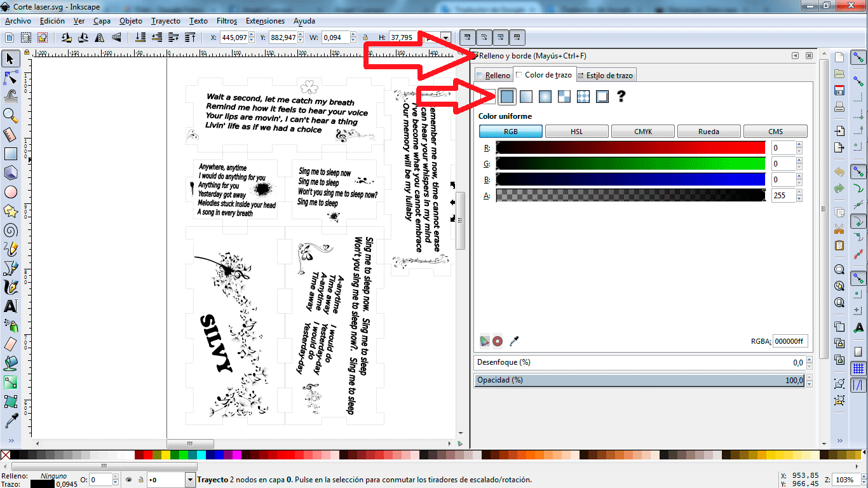Image resolution: width=868 pixels, height=488 pixels.
Task: Select the Measure ruler tool
Action: pos(10,135)
